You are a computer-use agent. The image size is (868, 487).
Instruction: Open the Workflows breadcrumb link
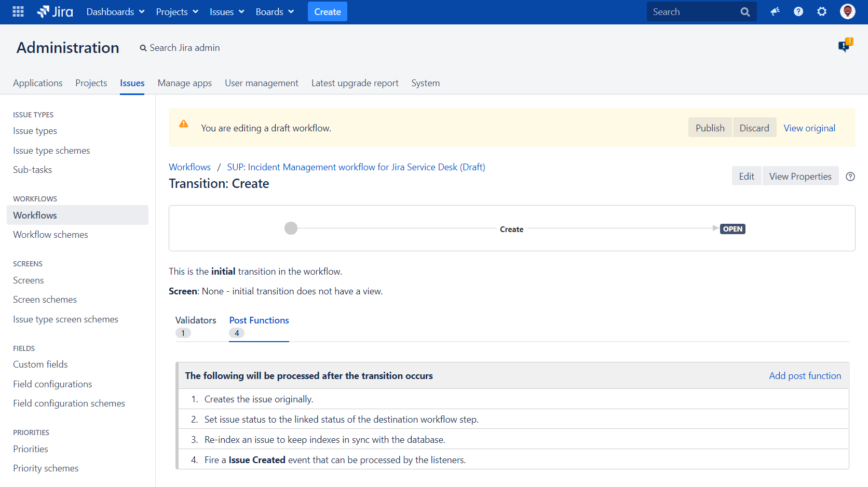tap(189, 167)
